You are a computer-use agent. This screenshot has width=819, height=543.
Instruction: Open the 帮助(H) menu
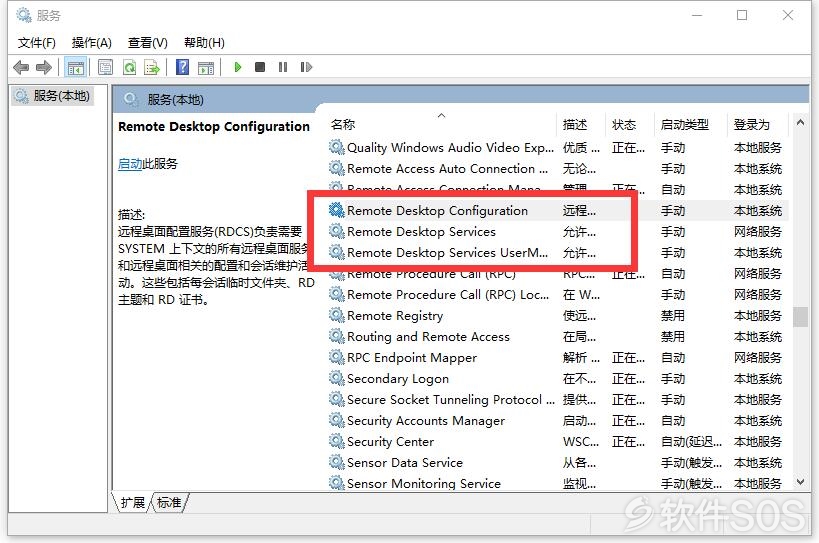tap(204, 43)
